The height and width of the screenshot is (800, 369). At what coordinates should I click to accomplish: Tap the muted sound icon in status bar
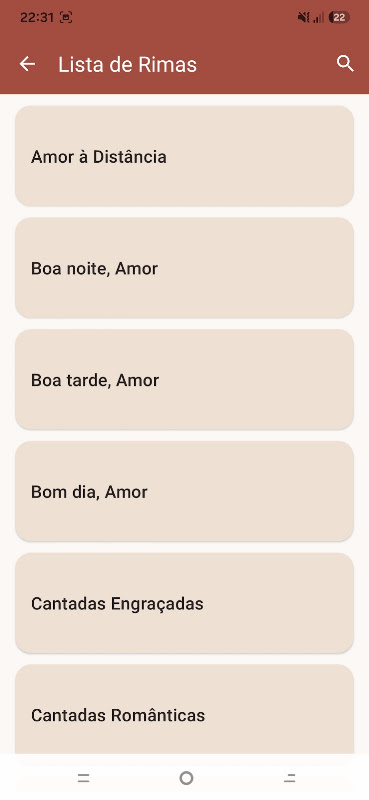point(303,17)
